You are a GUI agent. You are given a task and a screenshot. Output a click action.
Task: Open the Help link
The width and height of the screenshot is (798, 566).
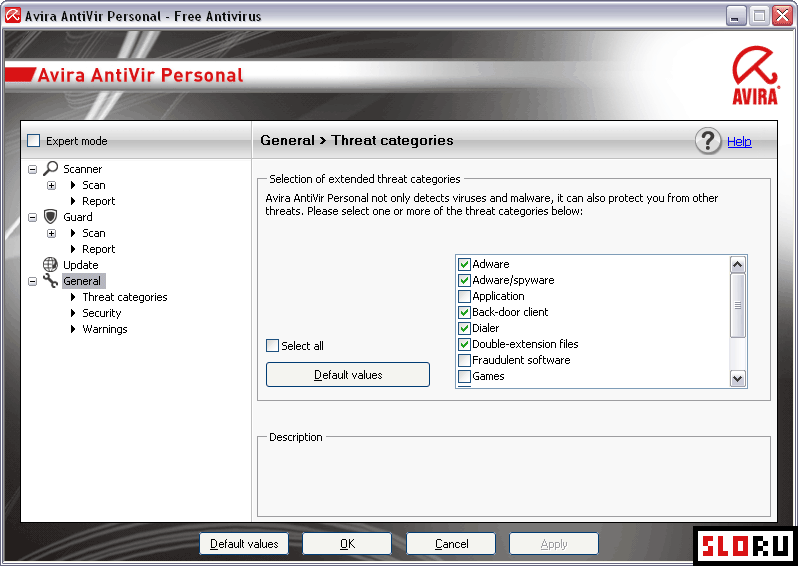739,142
